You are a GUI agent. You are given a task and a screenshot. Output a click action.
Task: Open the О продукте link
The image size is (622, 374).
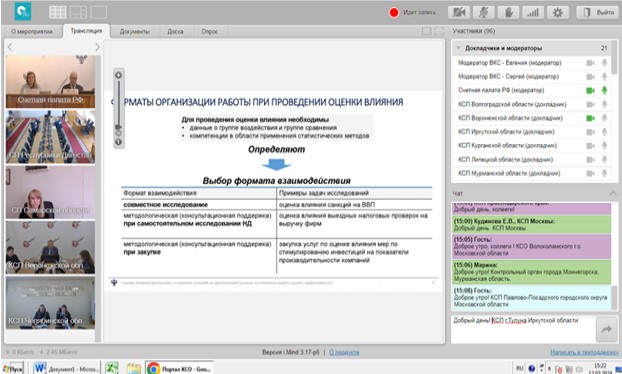[x=344, y=352]
